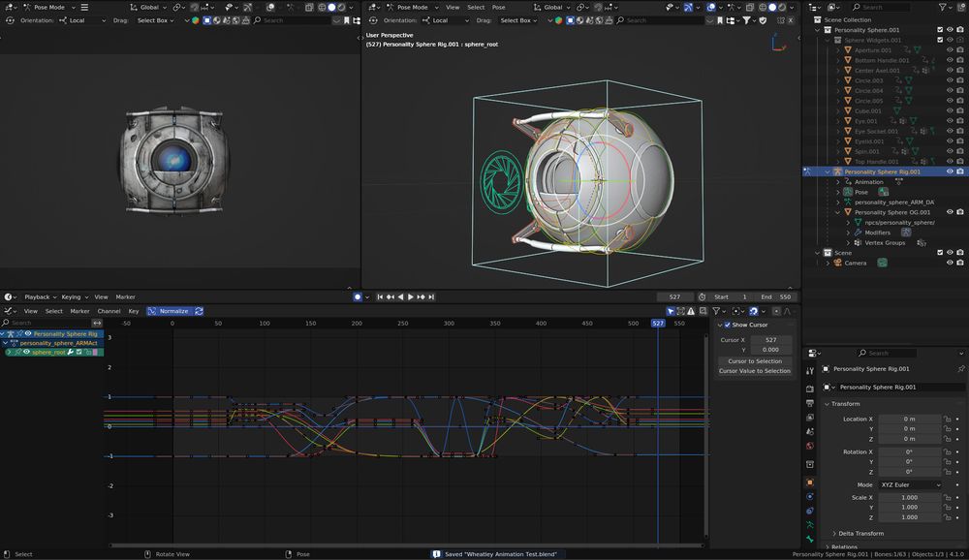Click the Cursor Value to Selection button
969x560 pixels.
(x=754, y=371)
